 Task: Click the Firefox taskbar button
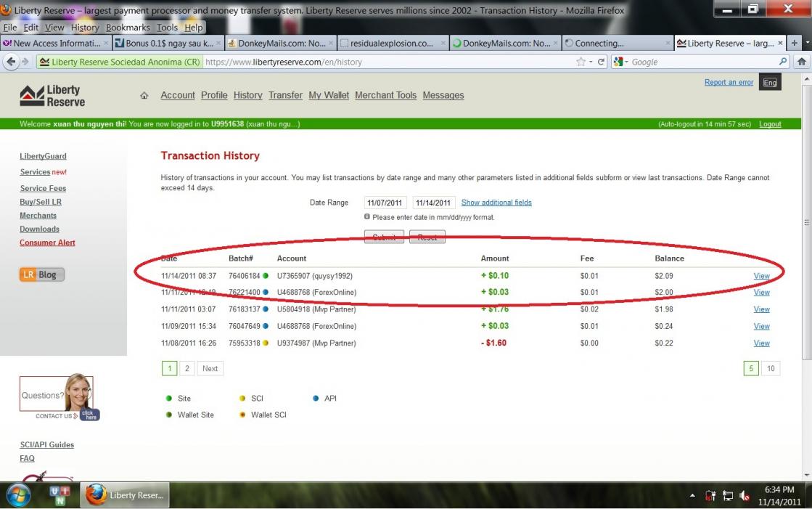pos(125,495)
